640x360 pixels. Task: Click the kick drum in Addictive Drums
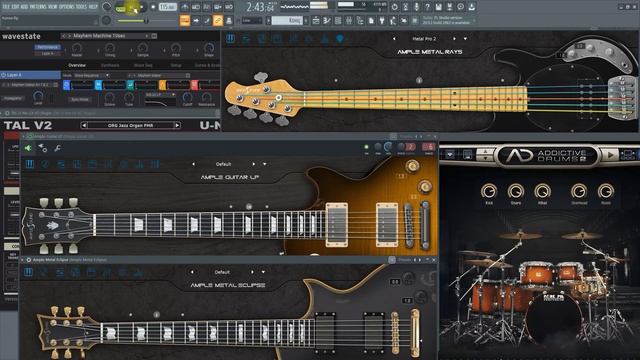tap(554, 318)
